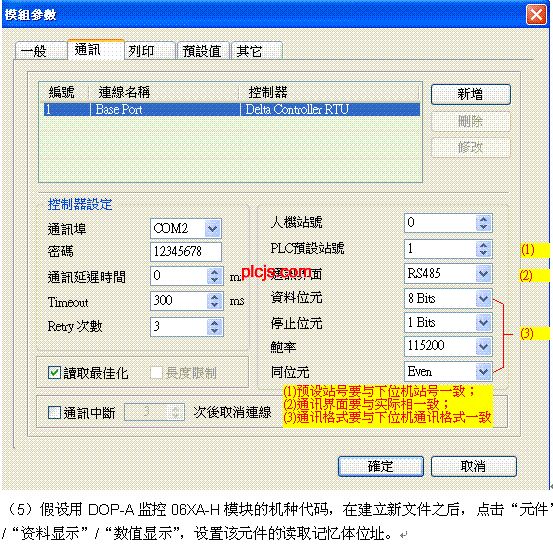The height and width of the screenshot is (545, 553).
Task: Open the 通訊埠 COM2 dropdown
Action: click(x=213, y=229)
